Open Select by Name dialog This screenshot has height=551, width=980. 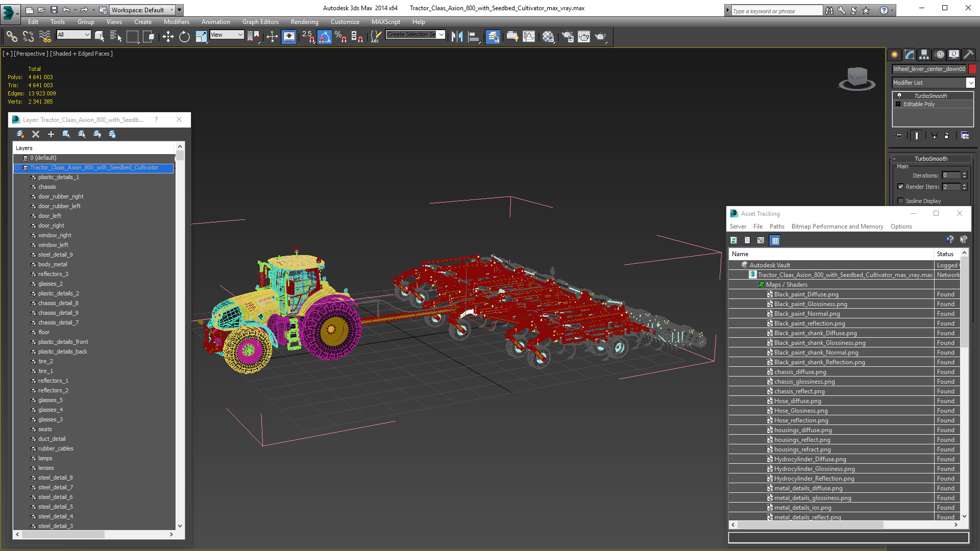(x=116, y=36)
